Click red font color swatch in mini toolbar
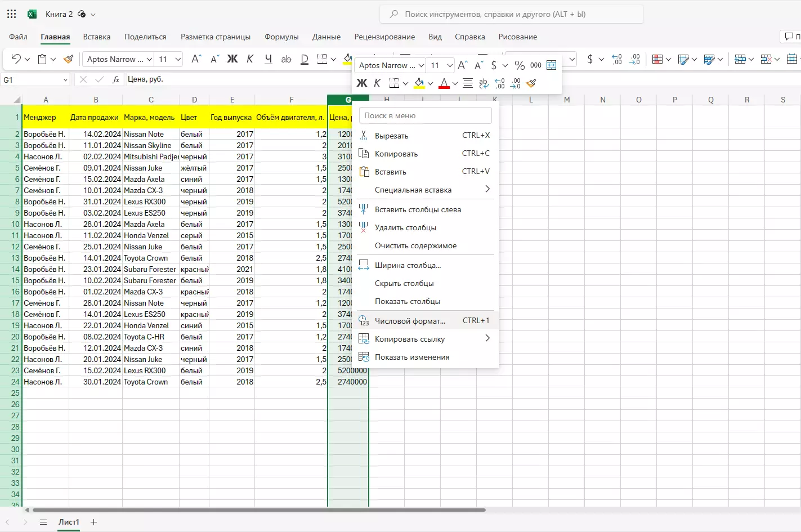Image resolution: width=801 pixels, height=532 pixels. coord(444,83)
